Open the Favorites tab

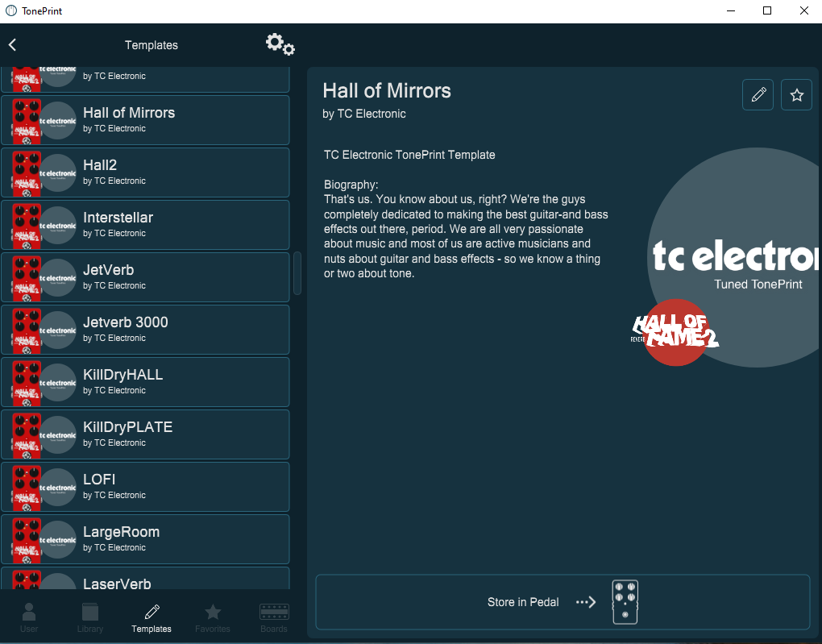[x=212, y=617]
